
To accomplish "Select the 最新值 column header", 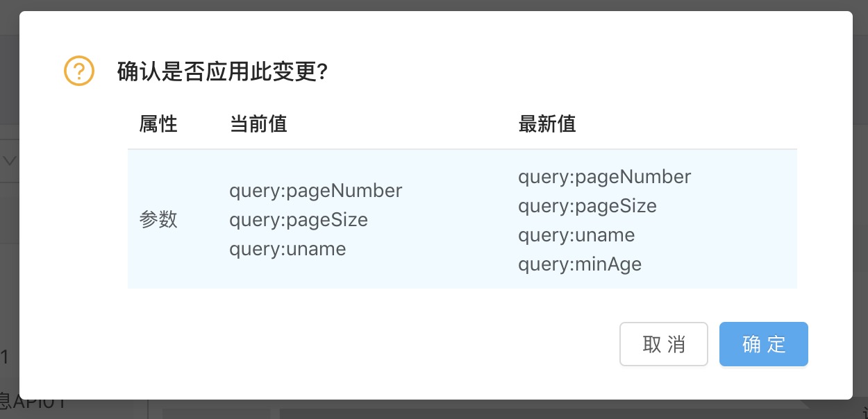I will pyautogui.click(x=547, y=124).
